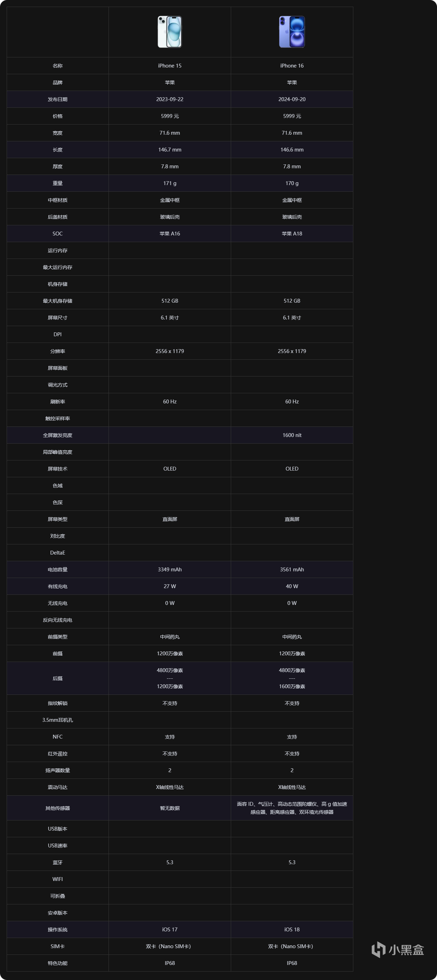
Task: Select the 发布日期 row label
Action: (57, 99)
